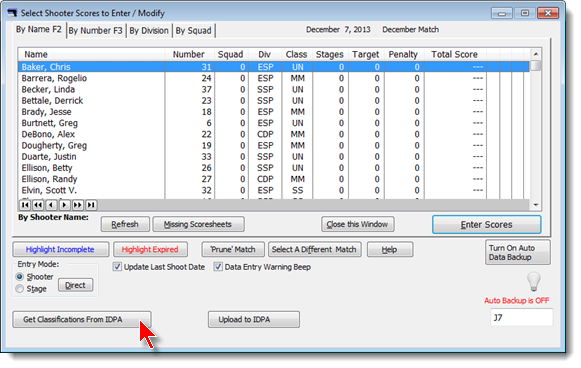Select shooter Ellison, Randy

tap(274, 179)
